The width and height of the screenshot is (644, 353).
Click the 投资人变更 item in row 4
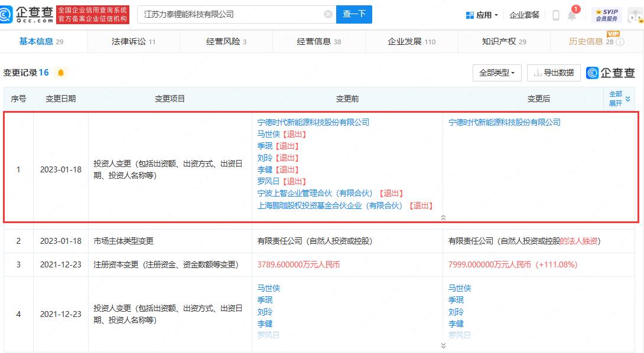[168, 314]
